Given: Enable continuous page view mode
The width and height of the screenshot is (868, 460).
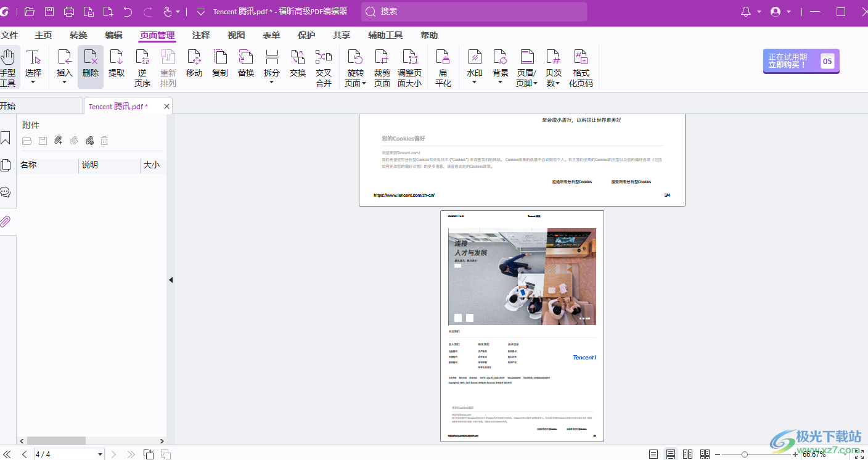Looking at the screenshot, I should 671,454.
